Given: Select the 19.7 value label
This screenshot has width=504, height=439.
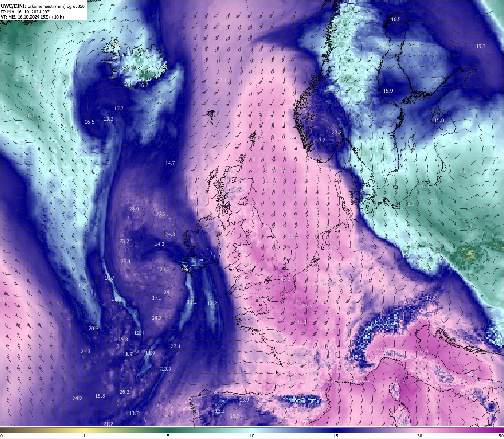Looking at the screenshot, I should (481, 46).
